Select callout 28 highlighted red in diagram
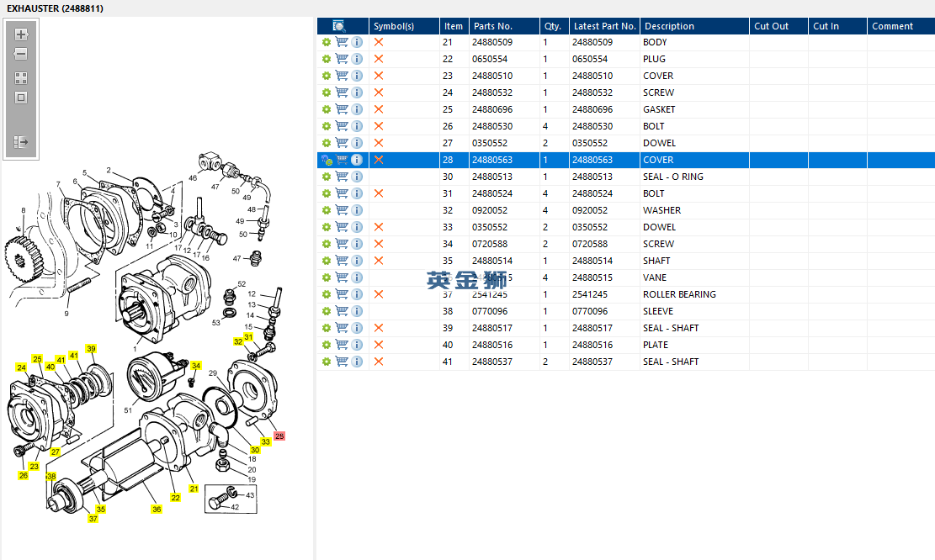Viewport: 935px width, 560px height. point(279,436)
